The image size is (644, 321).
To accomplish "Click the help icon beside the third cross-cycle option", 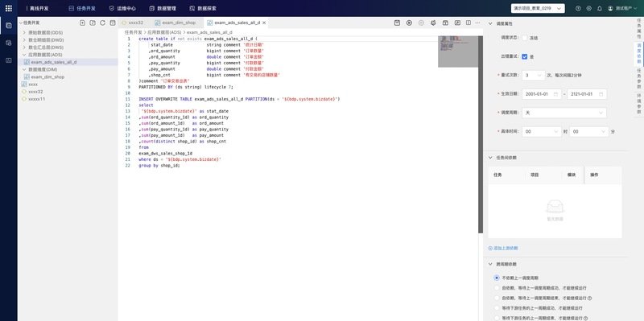I will point(590,298).
